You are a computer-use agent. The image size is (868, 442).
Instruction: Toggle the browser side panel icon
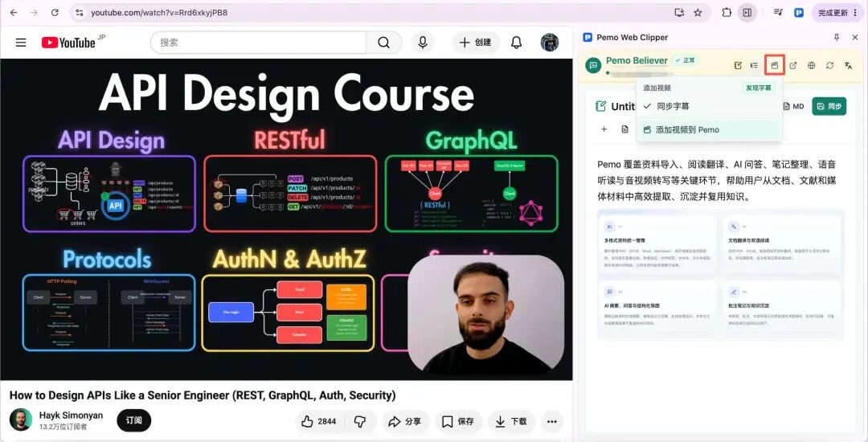pos(747,12)
